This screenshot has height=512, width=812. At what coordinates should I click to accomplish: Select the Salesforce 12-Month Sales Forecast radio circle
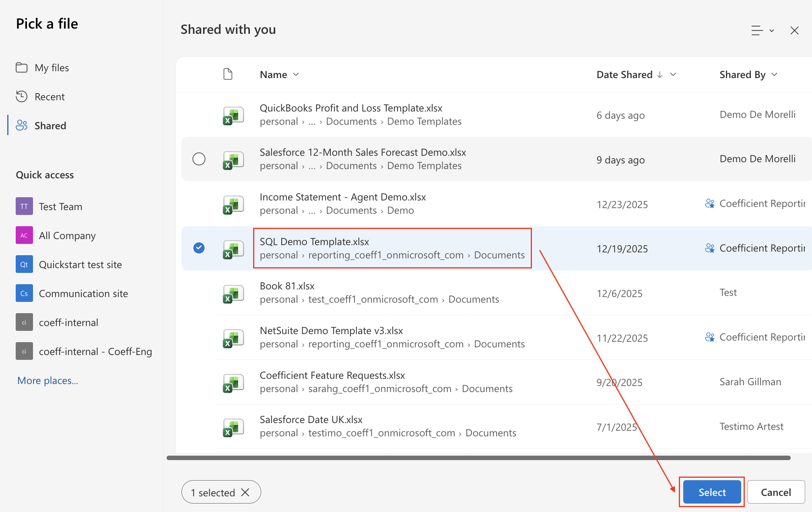pos(199,159)
